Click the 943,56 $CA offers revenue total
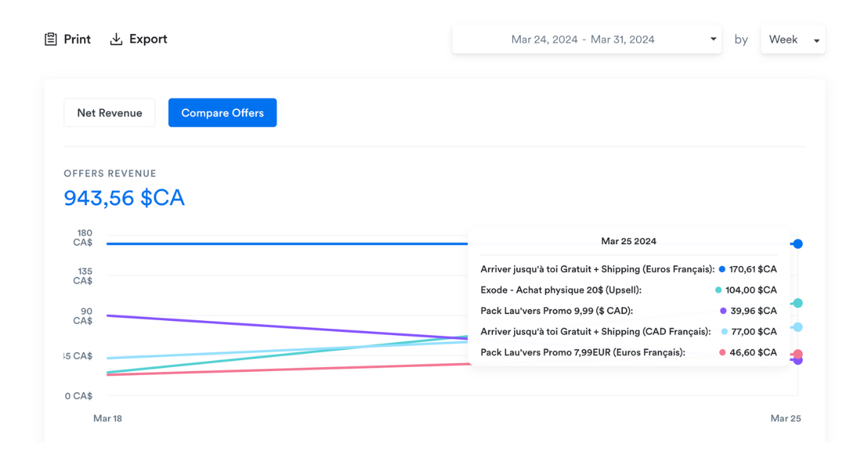This screenshot has width=868, height=462. pos(124,198)
